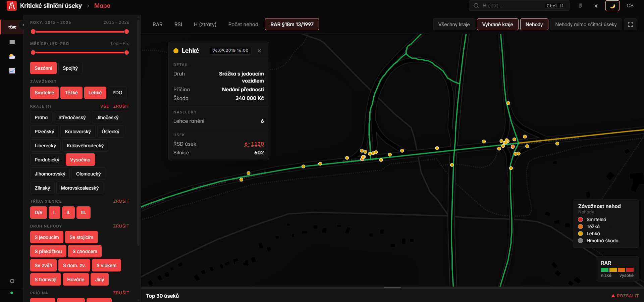The height and width of the screenshot is (302, 644).
Task: Toggle D/R road class filter
Action: (x=39, y=212)
